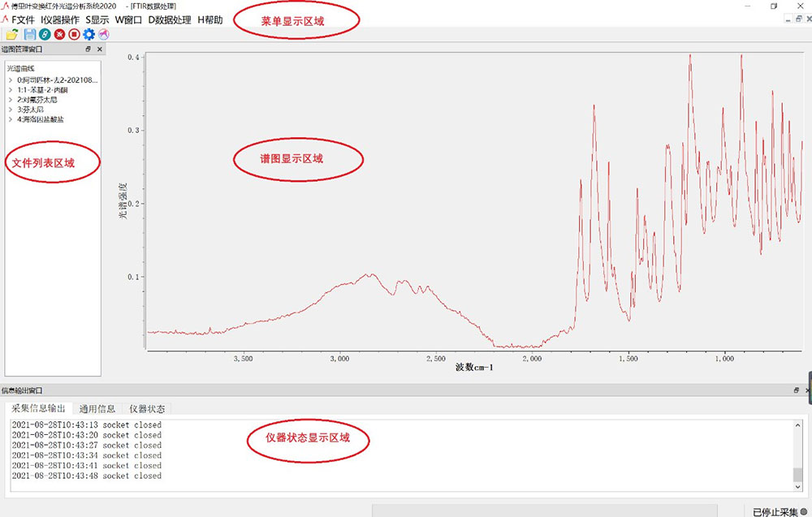Viewport: 812px width, 517px height.
Task: Open the S显示 menu
Action: pos(97,20)
